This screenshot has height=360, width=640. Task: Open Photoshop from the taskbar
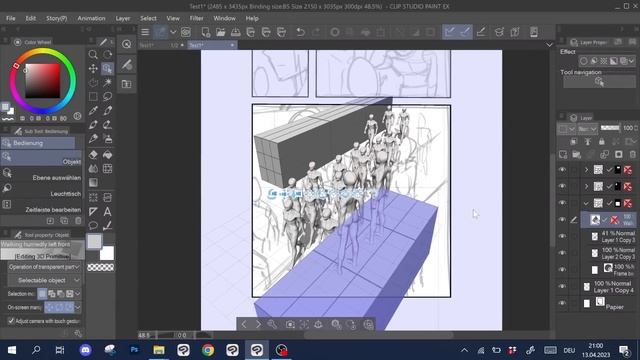point(134,350)
